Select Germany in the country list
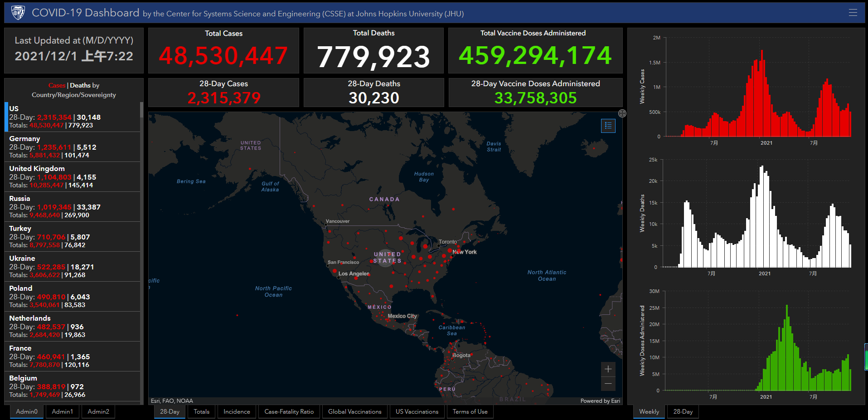The image size is (868, 420). pyautogui.click(x=73, y=147)
